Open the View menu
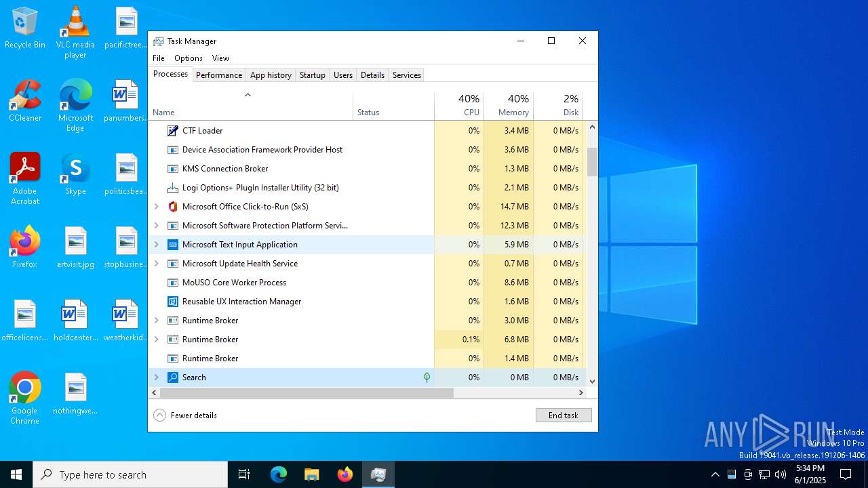The image size is (868, 488). (x=220, y=58)
